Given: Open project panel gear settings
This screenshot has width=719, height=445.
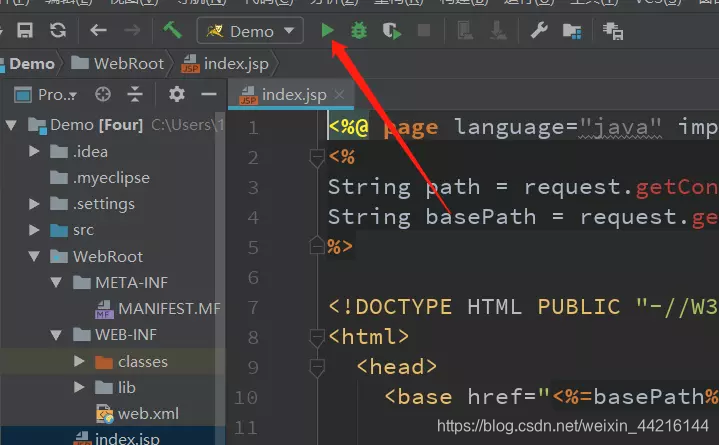Looking at the screenshot, I should 177,95.
